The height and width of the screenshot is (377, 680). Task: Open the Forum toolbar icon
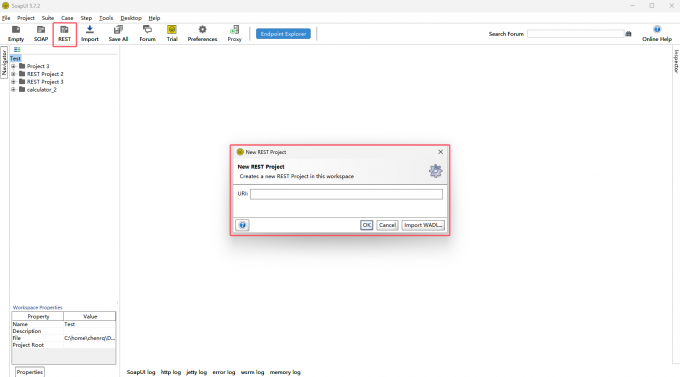pos(147,33)
